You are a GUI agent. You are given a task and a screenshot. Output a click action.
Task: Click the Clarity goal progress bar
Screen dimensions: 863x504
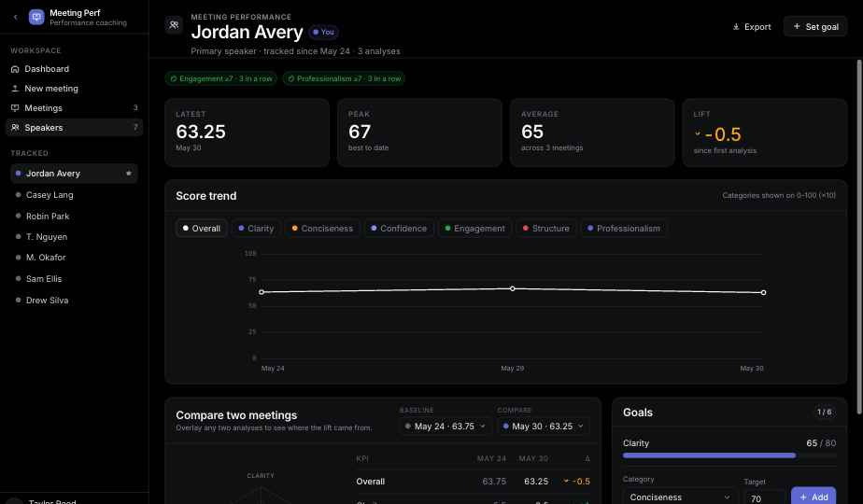[729, 455]
